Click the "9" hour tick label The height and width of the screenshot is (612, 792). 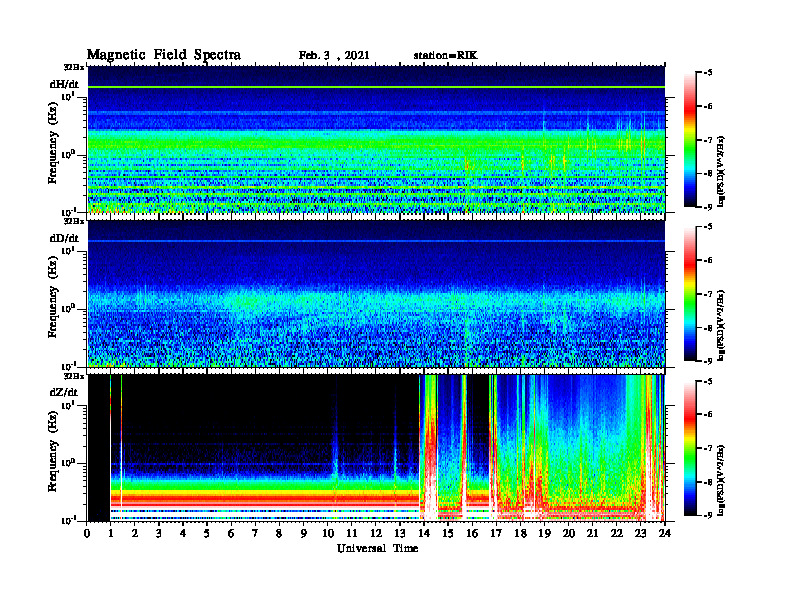303,533
